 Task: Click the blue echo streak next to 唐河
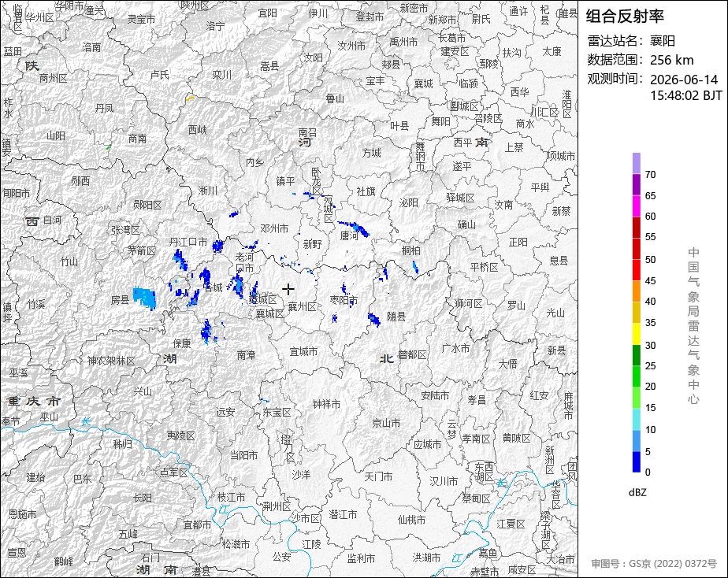pos(355,228)
